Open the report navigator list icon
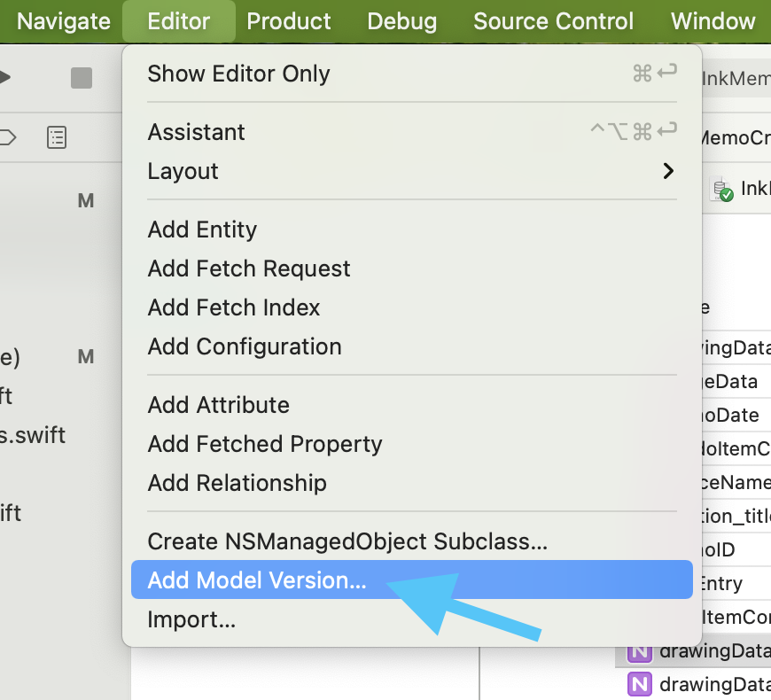This screenshot has width=771, height=700. (x=57, y=137)
